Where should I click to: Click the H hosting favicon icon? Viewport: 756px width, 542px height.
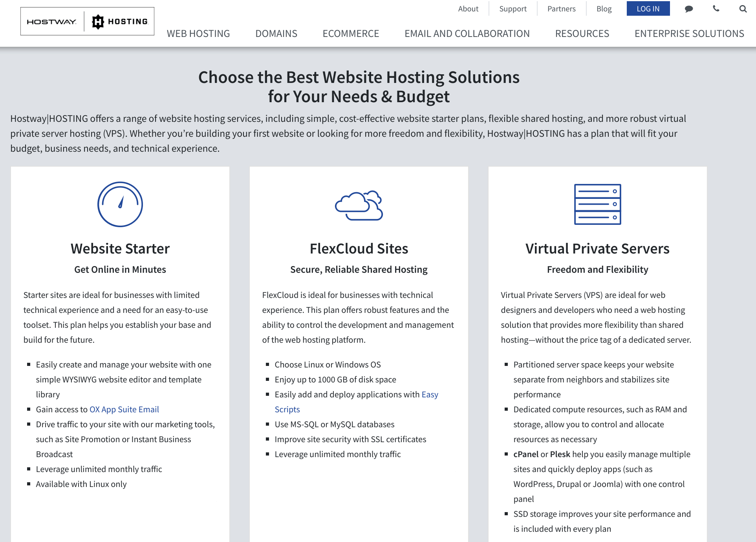96,20
